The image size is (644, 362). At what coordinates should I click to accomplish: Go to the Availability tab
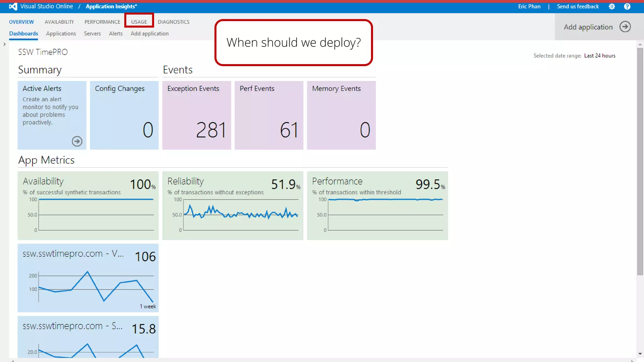click(x=59, y=22)
